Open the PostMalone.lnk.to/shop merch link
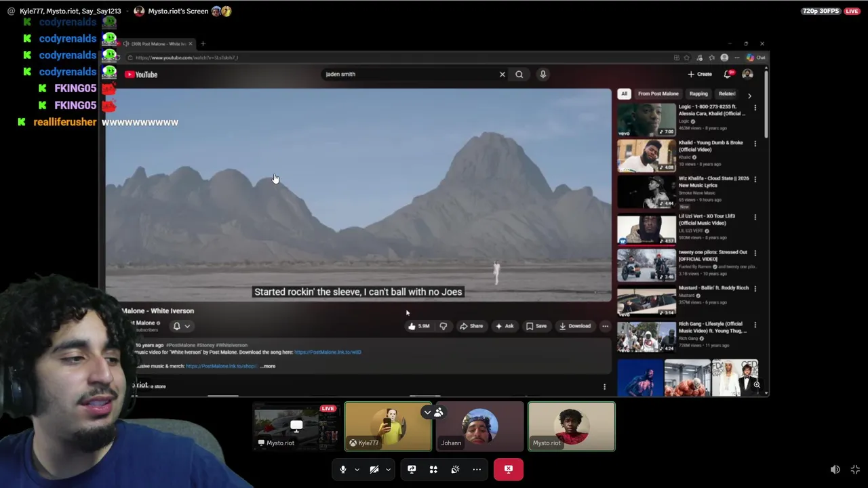The image size is (868, 488). point(221,366)
